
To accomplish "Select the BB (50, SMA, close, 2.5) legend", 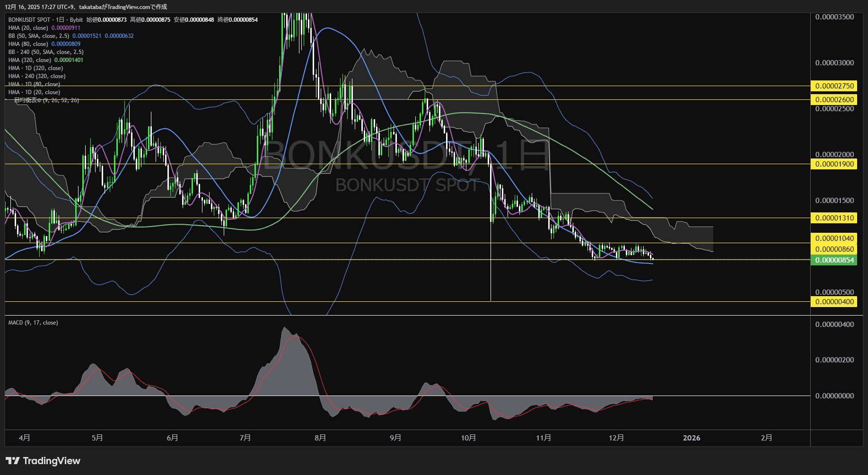I will tap(39, 36).
